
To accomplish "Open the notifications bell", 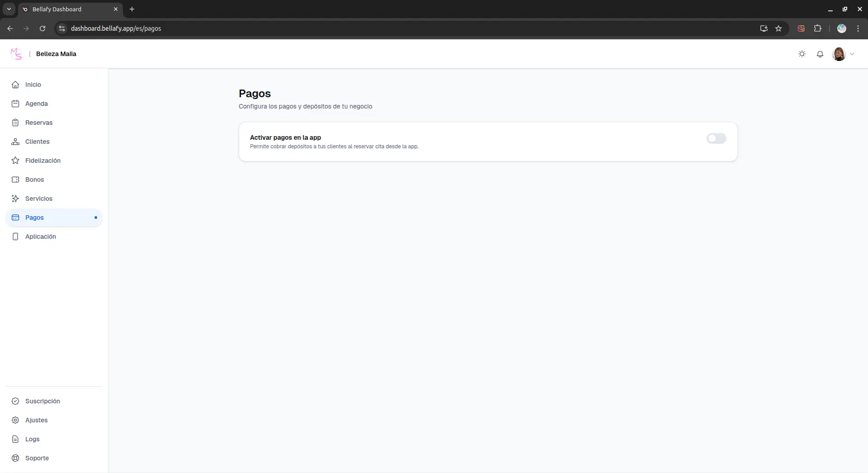I will click(820, 54).
